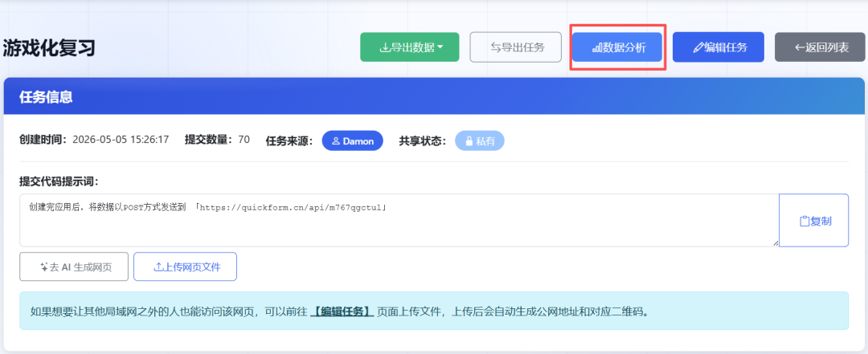The height and width of the screenshot is (354, 868).
Task: Follow the 【编辑任务】 link in the notice
Action: [x=342, y=311]
